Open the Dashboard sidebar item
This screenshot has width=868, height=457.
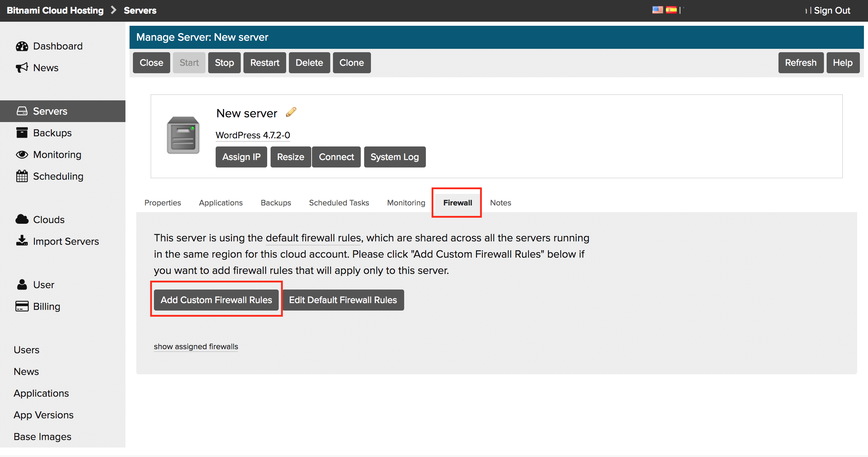[63, 46]
